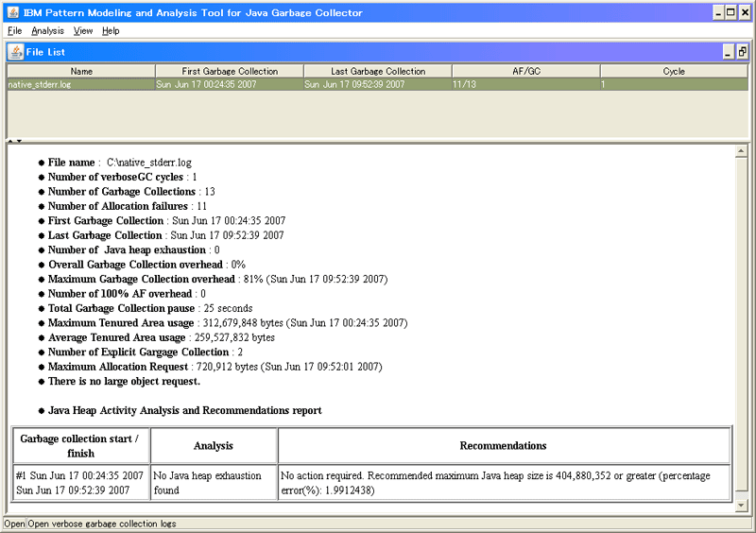
Task: Open the File menu
Action: [x=14, y=31]
